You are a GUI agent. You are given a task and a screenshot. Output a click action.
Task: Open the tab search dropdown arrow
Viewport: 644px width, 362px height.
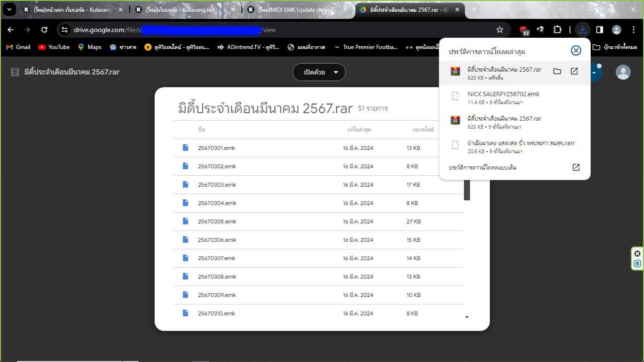pyautogui.click(x=9, y=9)
